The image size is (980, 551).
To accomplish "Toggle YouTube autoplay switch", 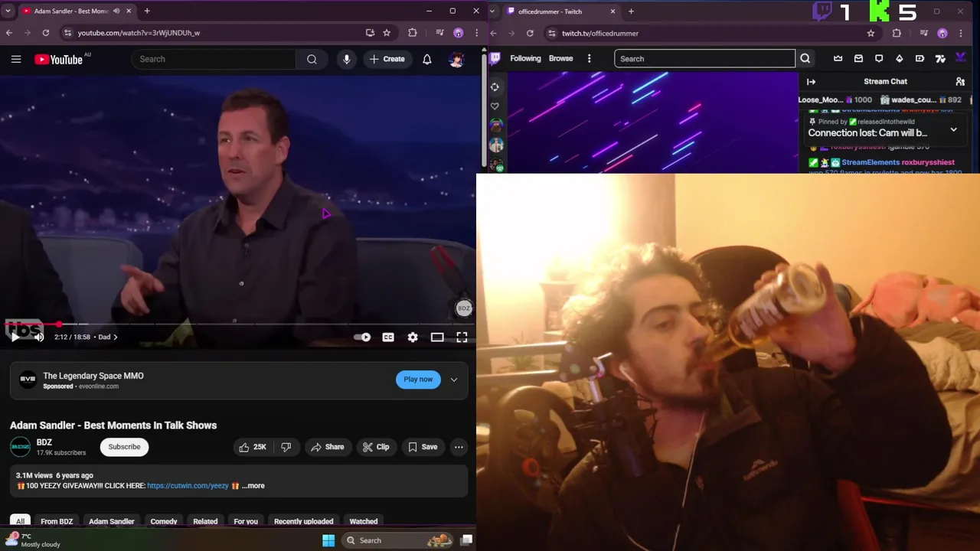I will (363, 337).
